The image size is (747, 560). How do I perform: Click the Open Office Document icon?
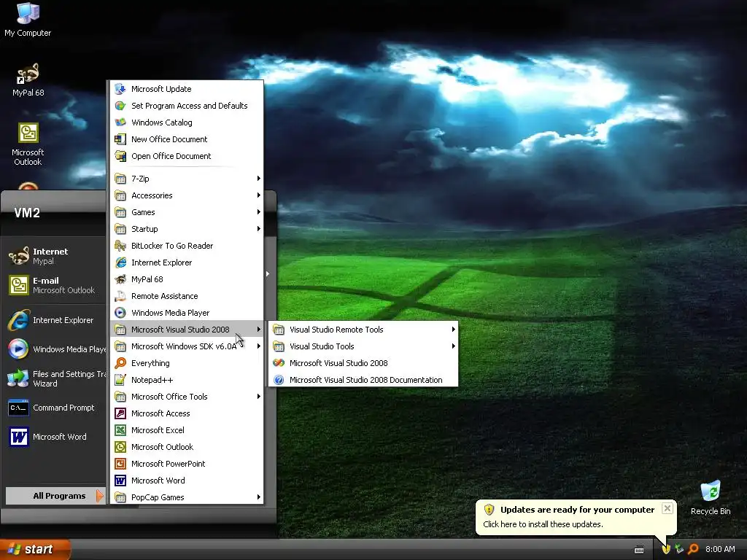120,156
